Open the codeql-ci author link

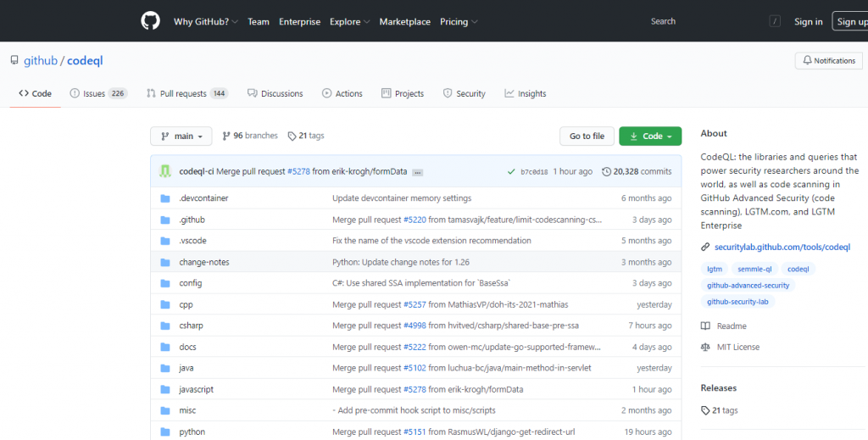point(197,171)
